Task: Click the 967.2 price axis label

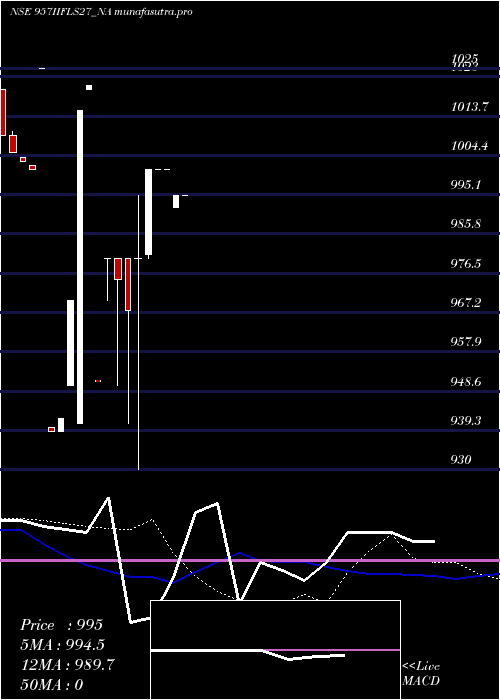Action: pos(466,303)
